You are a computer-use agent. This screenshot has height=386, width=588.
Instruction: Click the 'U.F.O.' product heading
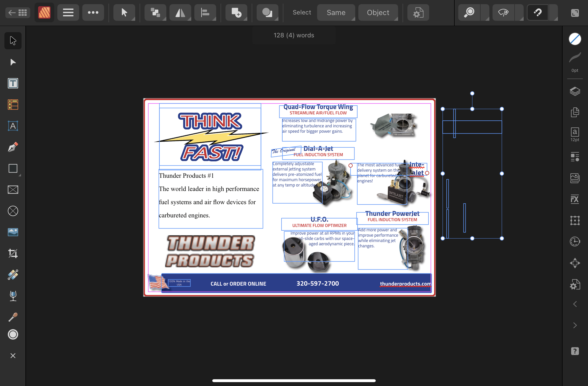point(319,219)
